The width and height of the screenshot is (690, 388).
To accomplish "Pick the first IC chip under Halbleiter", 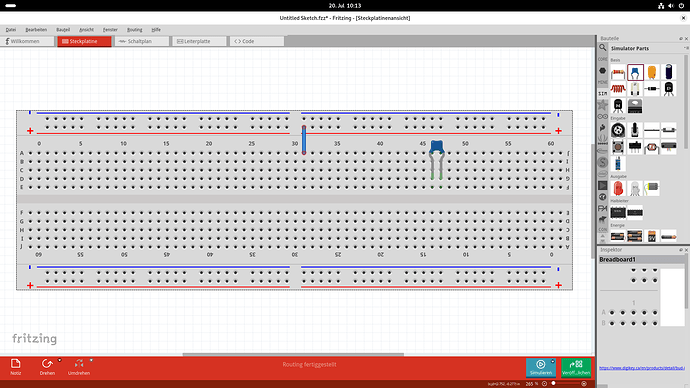I will click(x=618, y=213).
